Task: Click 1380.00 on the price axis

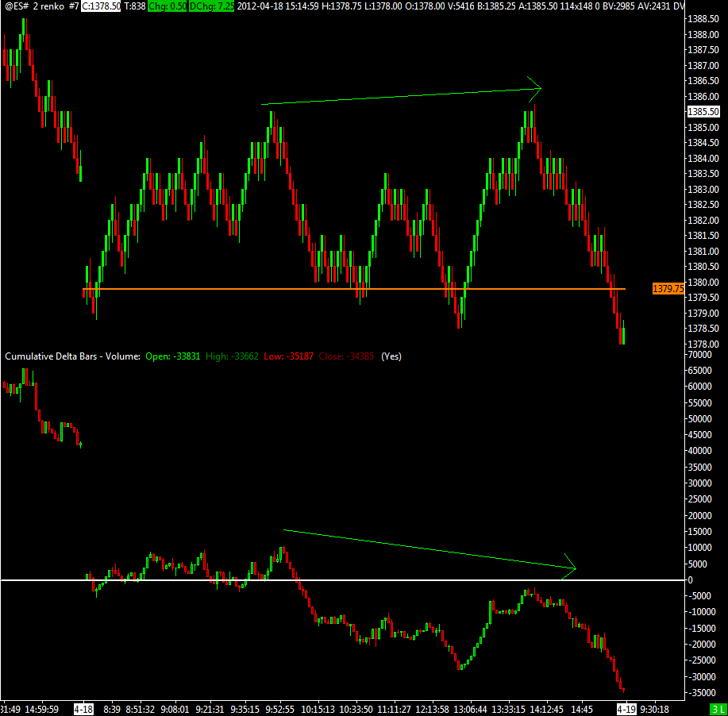Action: (703, 282)
